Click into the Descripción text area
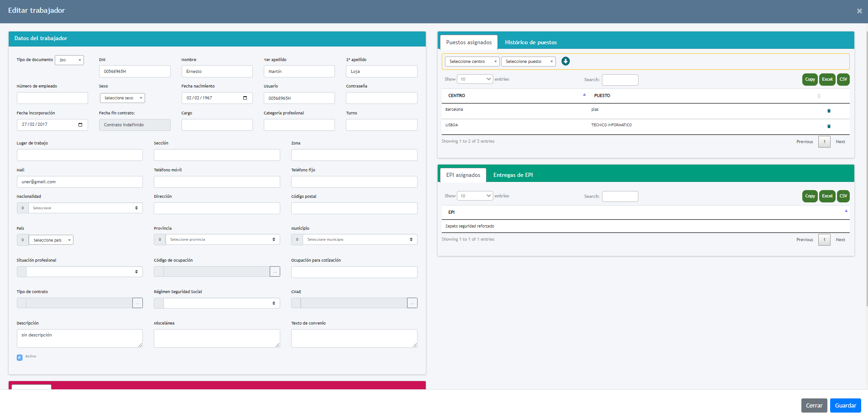This screenshot has height=413, width=868. pyautogui.click(x=80, y=338)
